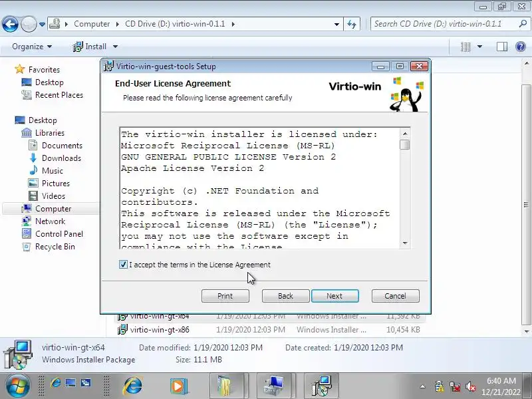Click the Next button in Setup
Image resolution: width=532 pixels, height=399 pixels.
point(335,296)
